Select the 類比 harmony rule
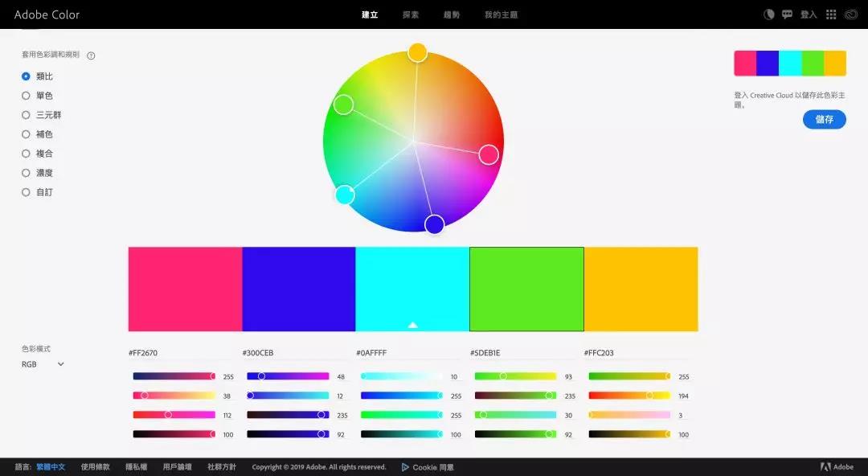The height and width of the screenshot is (476, 868). pyautogui.click(x=37, y=76)
